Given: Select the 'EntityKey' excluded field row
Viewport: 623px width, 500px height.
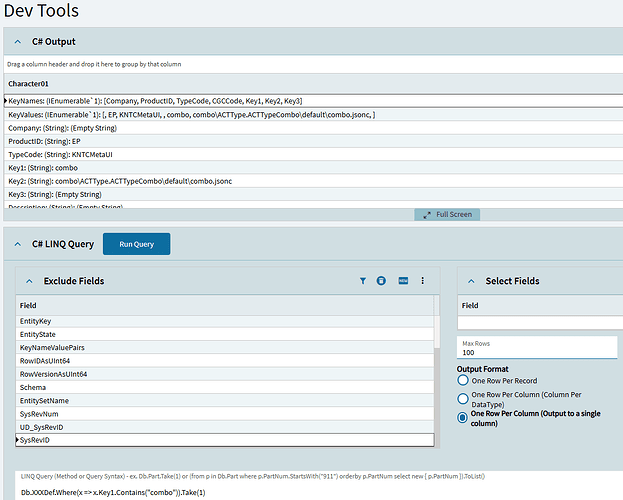Looking at the screenshot, I should (225, 321).
